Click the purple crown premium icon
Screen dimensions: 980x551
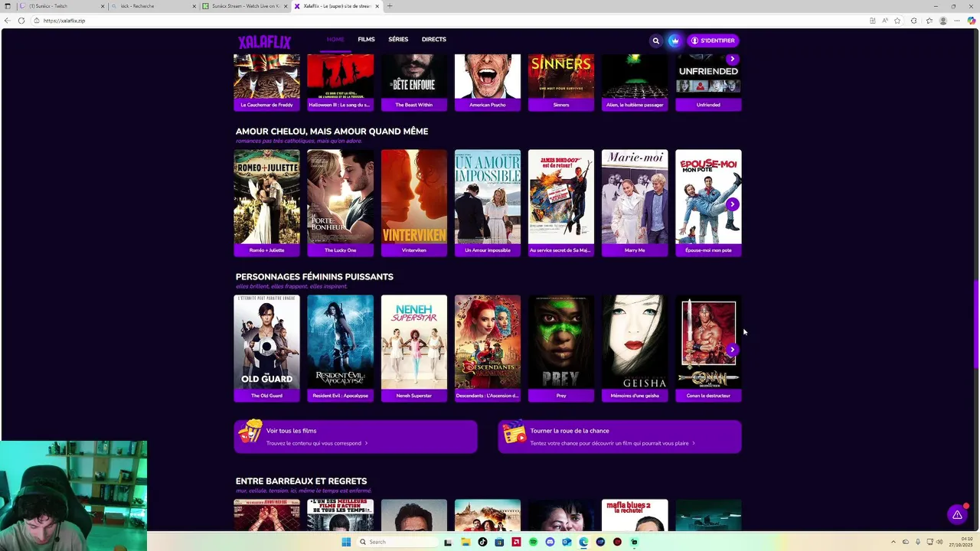coord(675,41)
